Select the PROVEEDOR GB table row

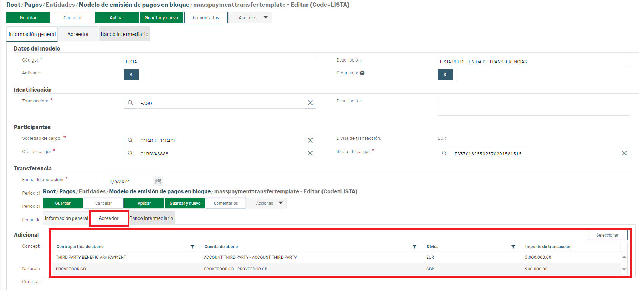pyautogui.click(x=235, y=269)
